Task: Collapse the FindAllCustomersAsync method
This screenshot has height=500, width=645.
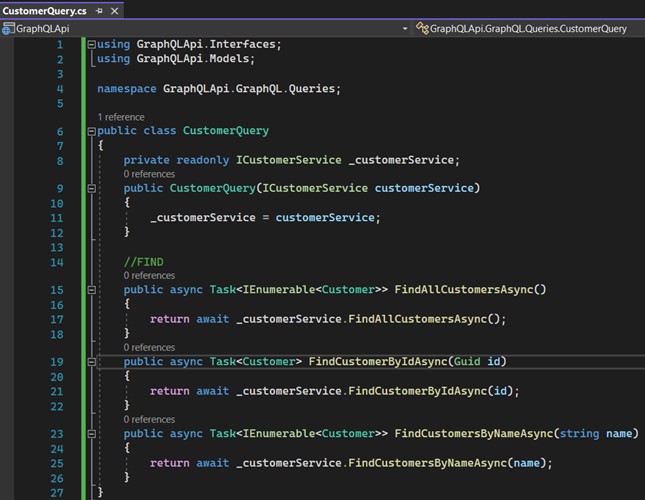Action: (92, 290)
